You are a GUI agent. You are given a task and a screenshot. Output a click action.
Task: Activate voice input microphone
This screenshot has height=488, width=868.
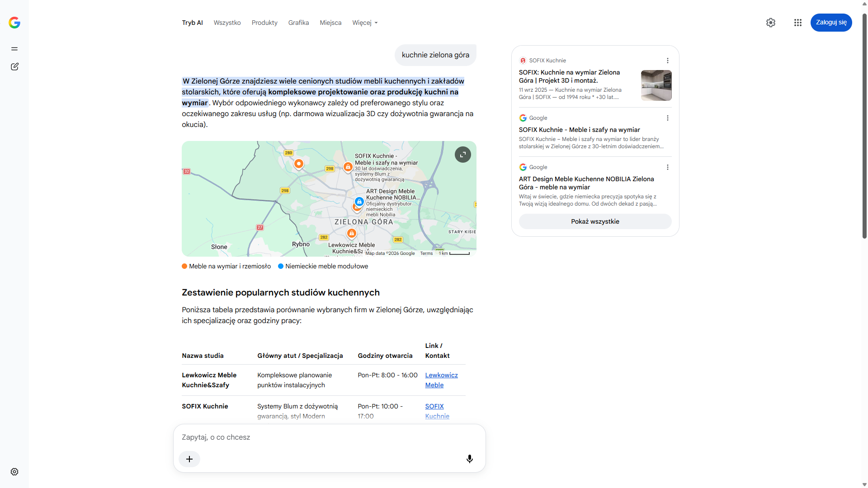[x=470, y=459]
